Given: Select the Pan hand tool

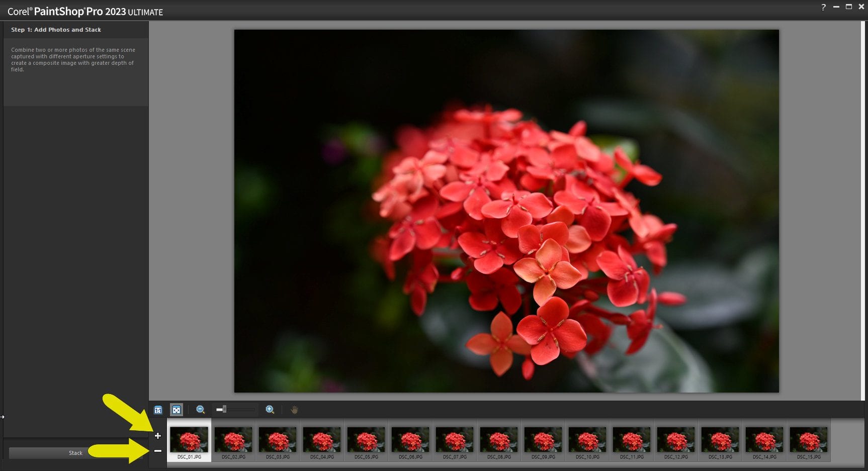Looking at the screenshot, I should click(x=294, y=410).
